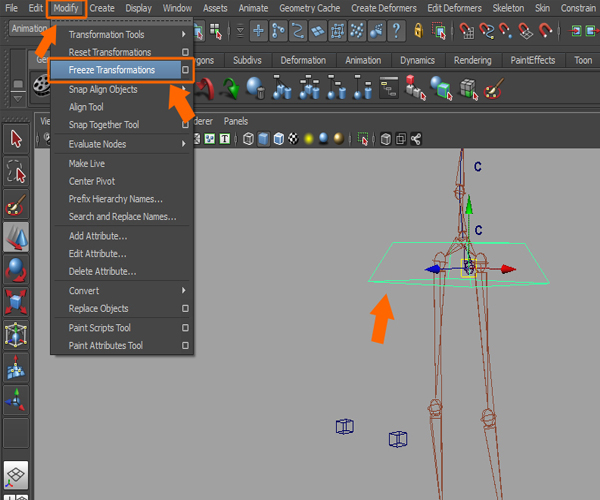Select the curves selection mask icon
600x500 pixels.
tap(298, 31)
